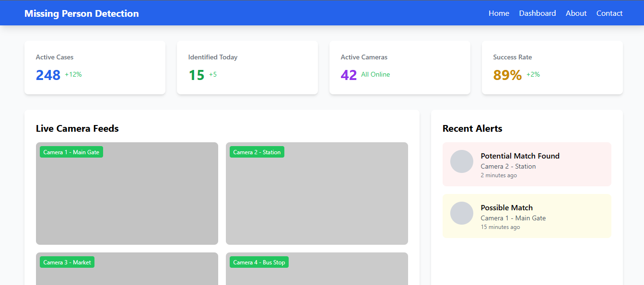Click the Success Rate label
The width and height of the screenshot is (644, 285).
(513, 57)
